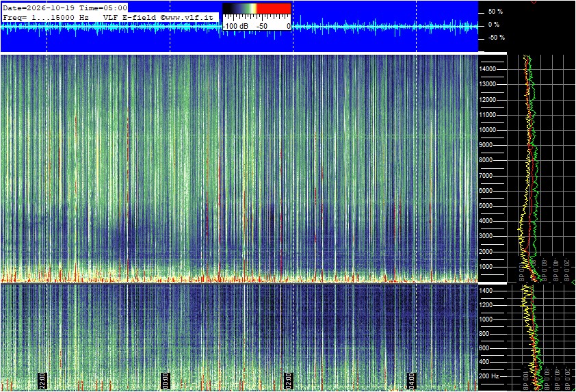Click the 13000 frequency axis label
Screen dimensions: 576x392
(488, 84)
